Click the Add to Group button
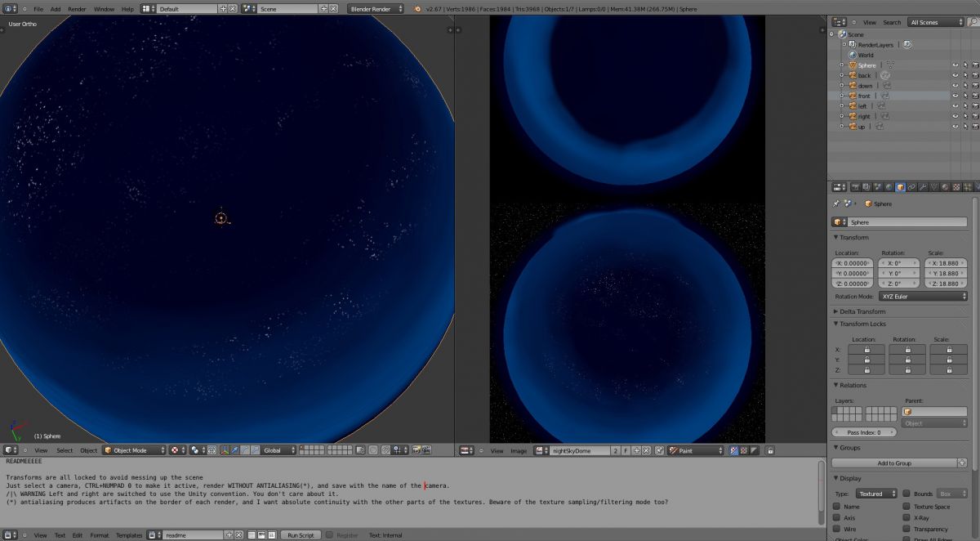Image resolution: width=980 pixels, height=541 pixels. pos(894,463)
